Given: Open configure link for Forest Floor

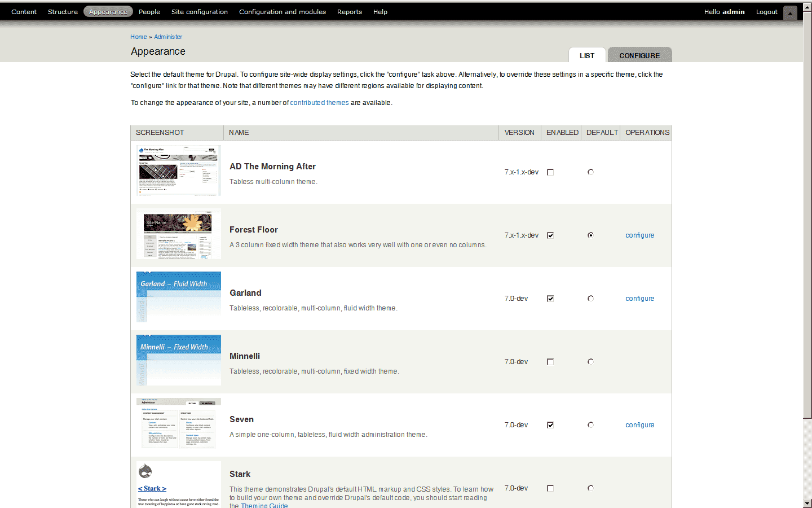Looking at the screenshot, I should 639,235.
